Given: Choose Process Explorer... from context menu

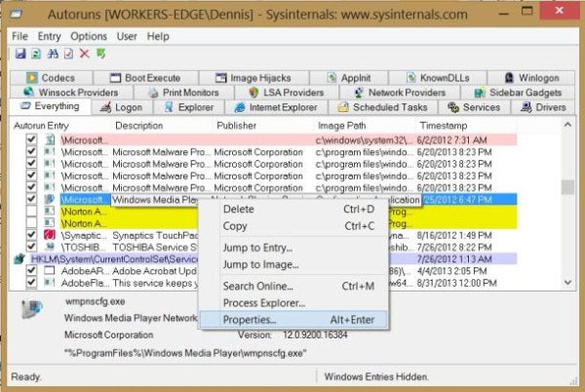Looking at the screenshot, I should [x=293, y=303].
